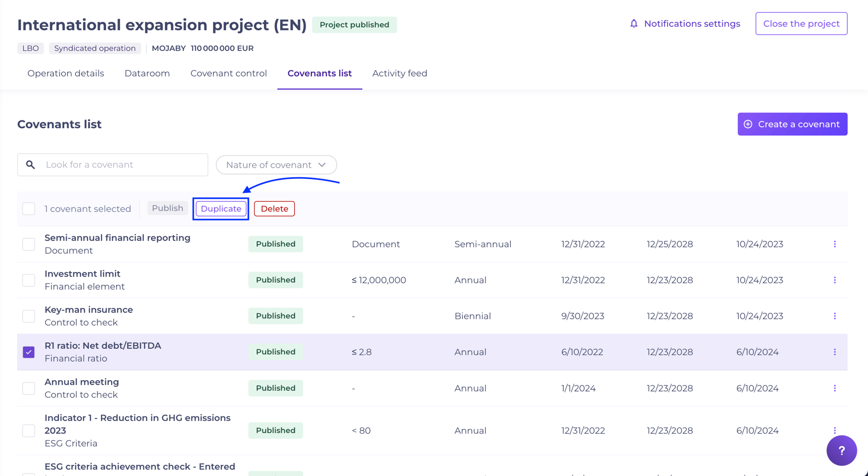Open menu for Indicator 1 GHG emissions row
The image size is (868, 476).
(x=835, y=431)
